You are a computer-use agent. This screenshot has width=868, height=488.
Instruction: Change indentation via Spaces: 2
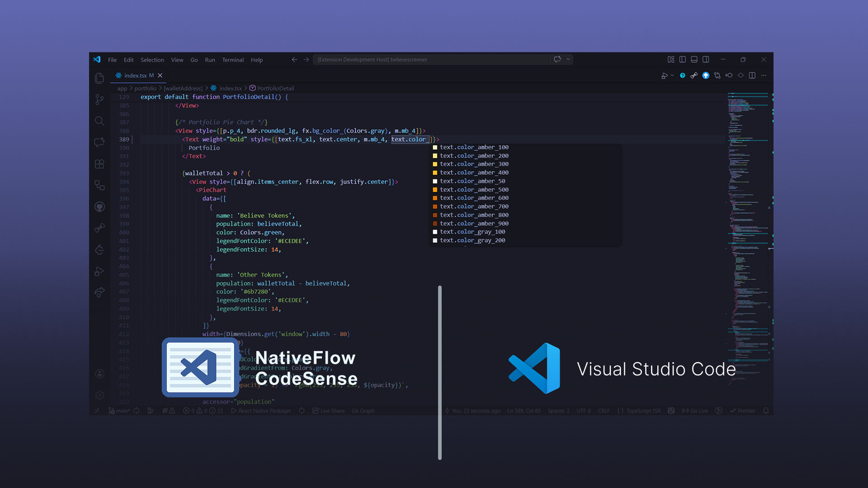click(558, 411)
